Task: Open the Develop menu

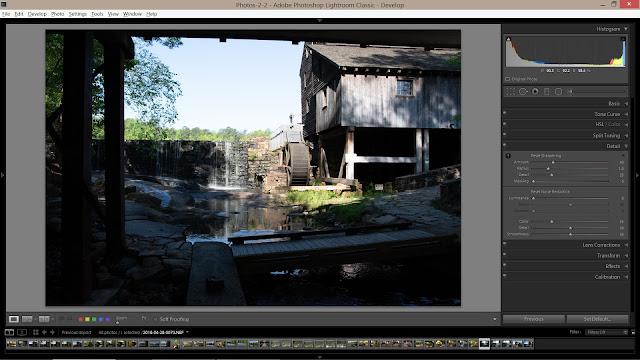Action: point(37,14)
